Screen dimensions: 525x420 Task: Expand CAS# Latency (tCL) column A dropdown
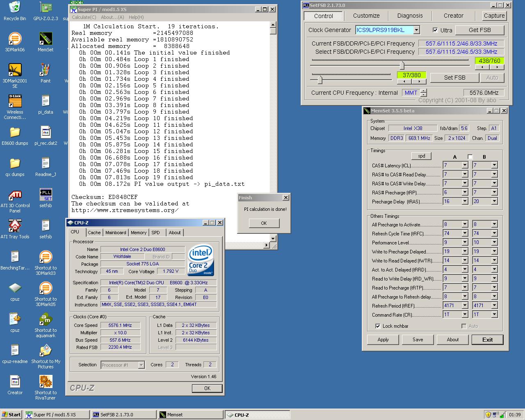[465, 165]
